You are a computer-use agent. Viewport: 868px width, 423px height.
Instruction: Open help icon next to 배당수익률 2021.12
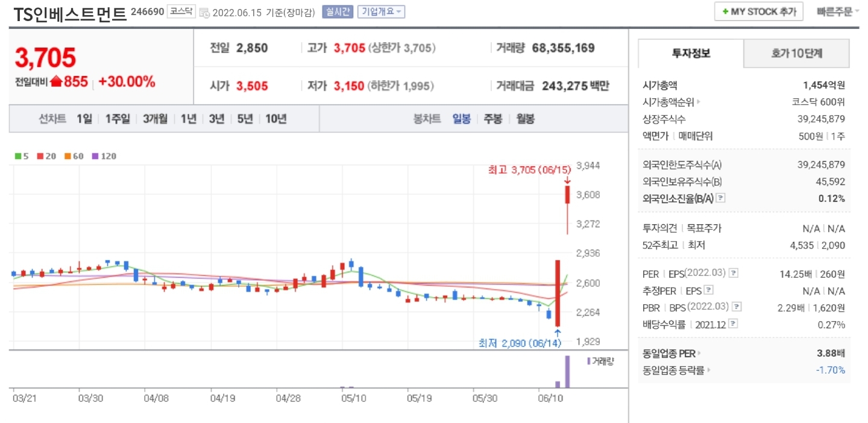point(733,324)
